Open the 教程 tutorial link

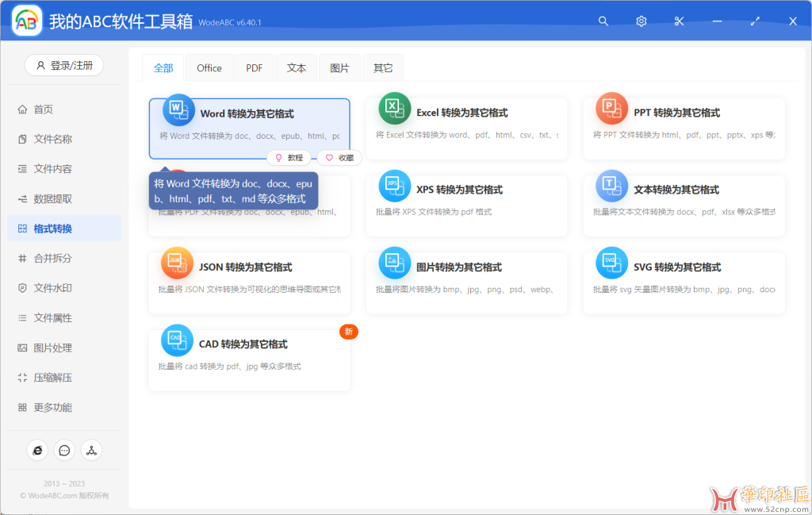click(x=287, y=157)
